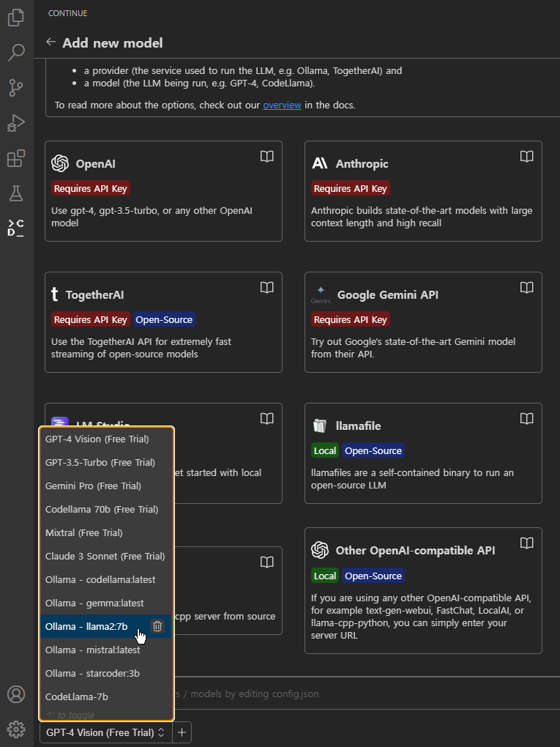The width and height of the screenshot is (560, 747).
Task: Open the Testing flask icon view
Action: point(16,193)
